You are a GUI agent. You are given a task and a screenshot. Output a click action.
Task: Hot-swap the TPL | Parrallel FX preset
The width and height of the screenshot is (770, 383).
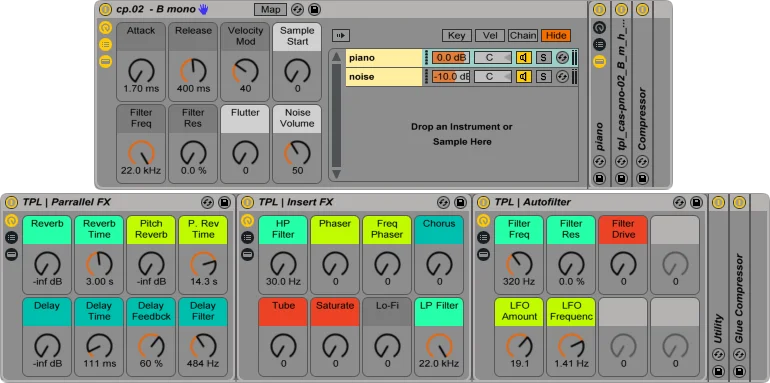(x=207, y=202)
